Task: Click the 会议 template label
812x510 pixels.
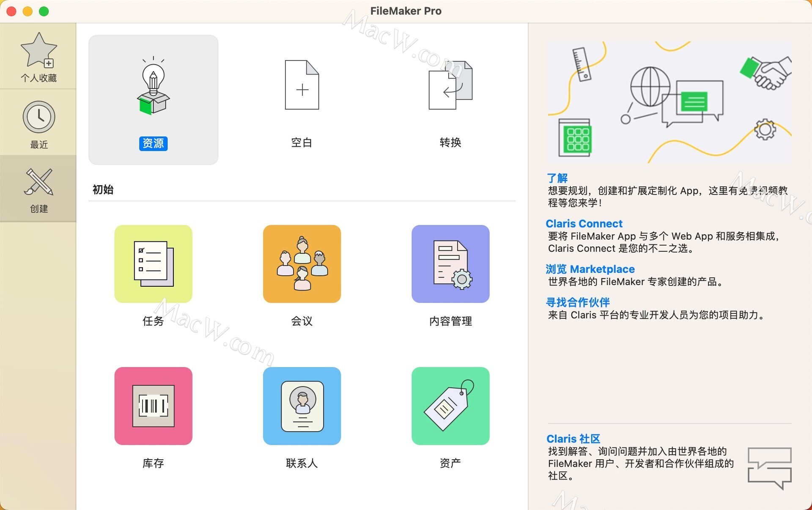Action: pos(302,321)
